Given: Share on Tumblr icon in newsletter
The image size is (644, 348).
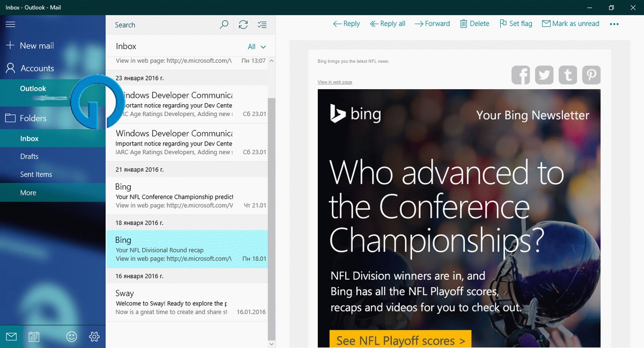Looking at the screenshot, I should [x=568, y=75].
